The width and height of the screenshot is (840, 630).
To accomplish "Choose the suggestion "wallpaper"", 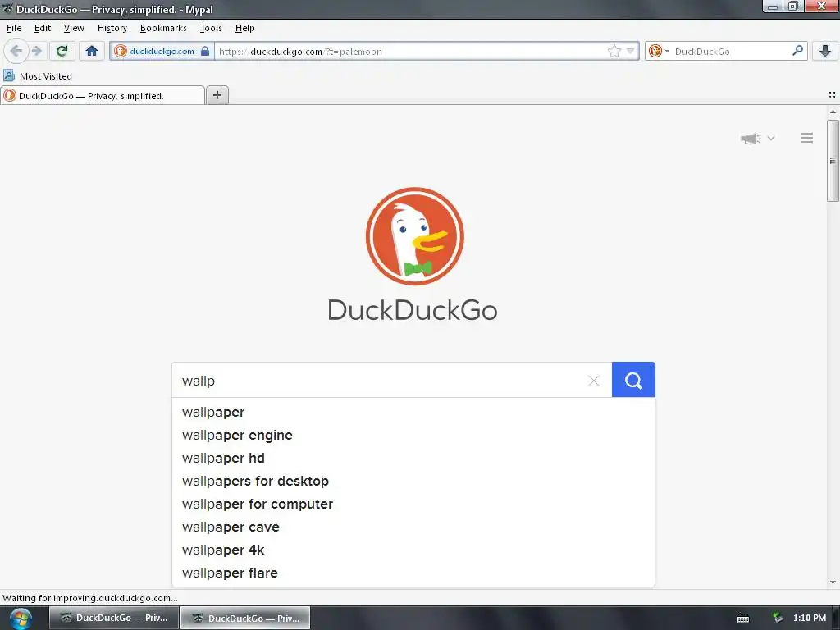I will 413,412.
